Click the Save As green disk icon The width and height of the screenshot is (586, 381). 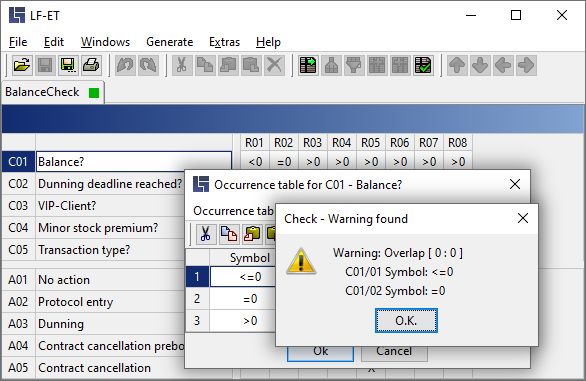pyautogui.click(x=68, y=65)
